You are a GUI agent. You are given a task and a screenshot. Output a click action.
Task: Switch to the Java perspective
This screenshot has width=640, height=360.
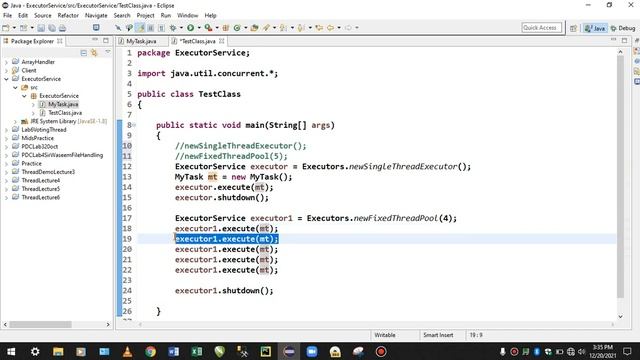click(595, 28)
